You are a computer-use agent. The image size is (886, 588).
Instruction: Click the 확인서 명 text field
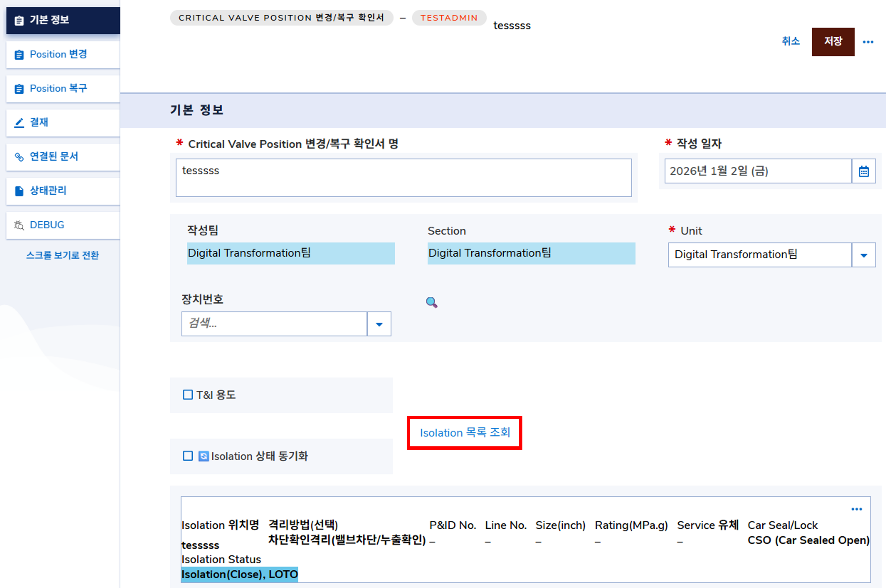click(x=404, y=178)
